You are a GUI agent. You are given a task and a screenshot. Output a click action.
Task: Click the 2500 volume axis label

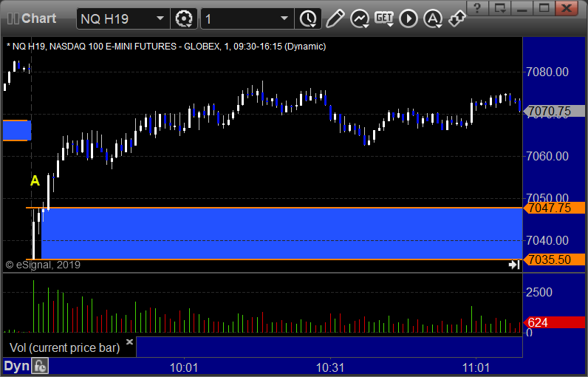pos(539,292)
